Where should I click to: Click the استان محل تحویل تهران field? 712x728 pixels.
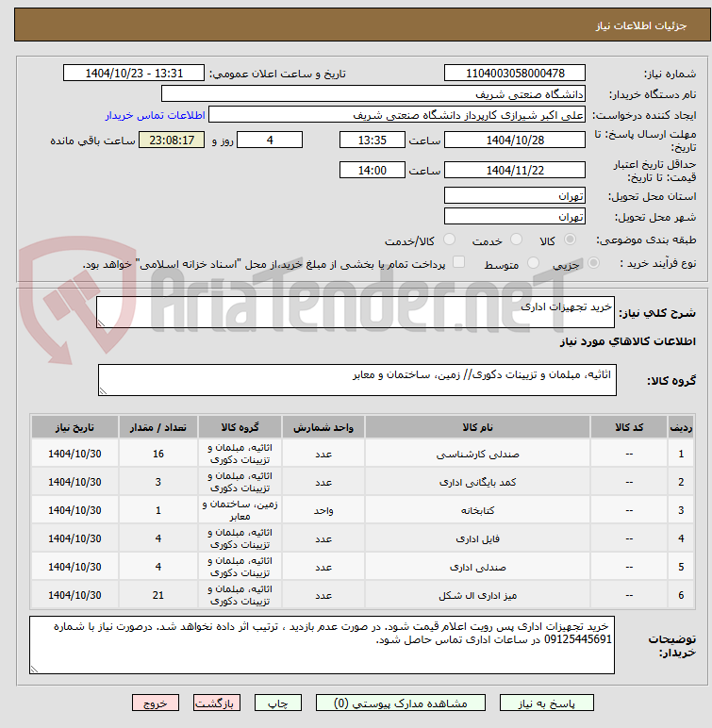(x=515, y=195)
